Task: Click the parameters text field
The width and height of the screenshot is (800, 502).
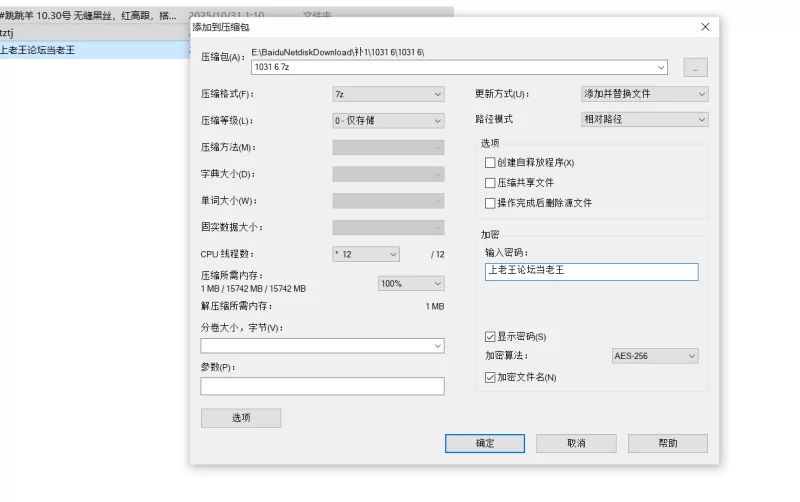Action: [x=322, y=386]
